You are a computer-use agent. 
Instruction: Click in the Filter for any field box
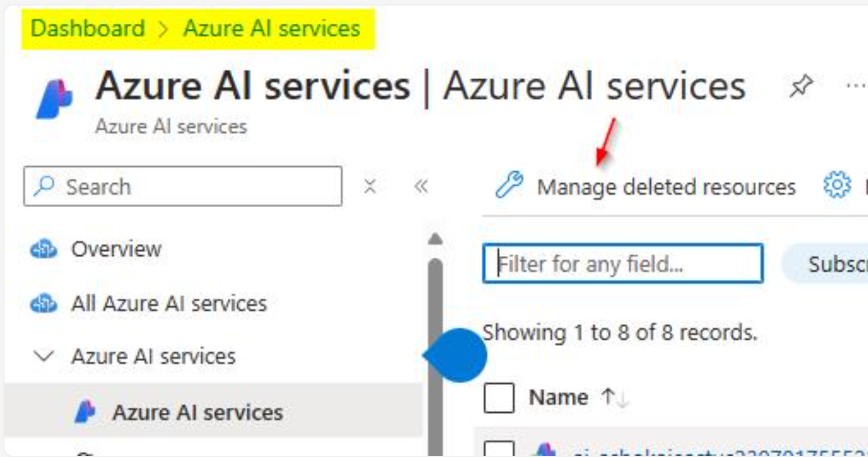[623, 264]
